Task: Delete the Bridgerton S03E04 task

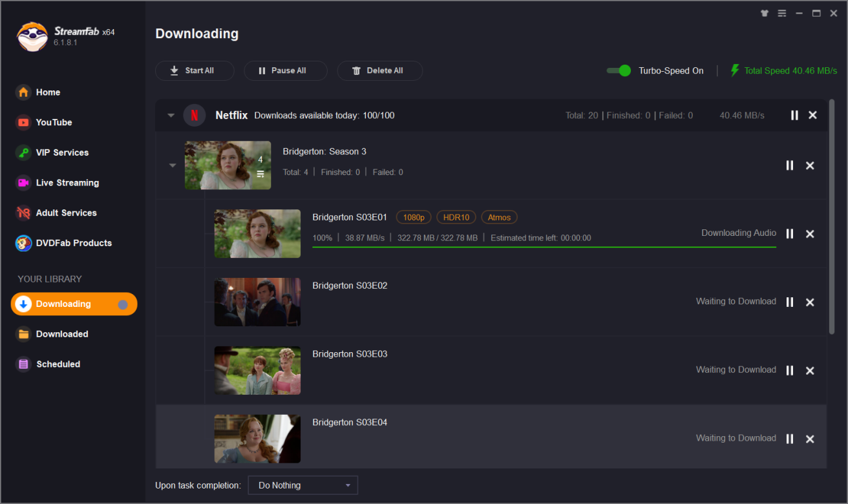Action: point(810,439)
